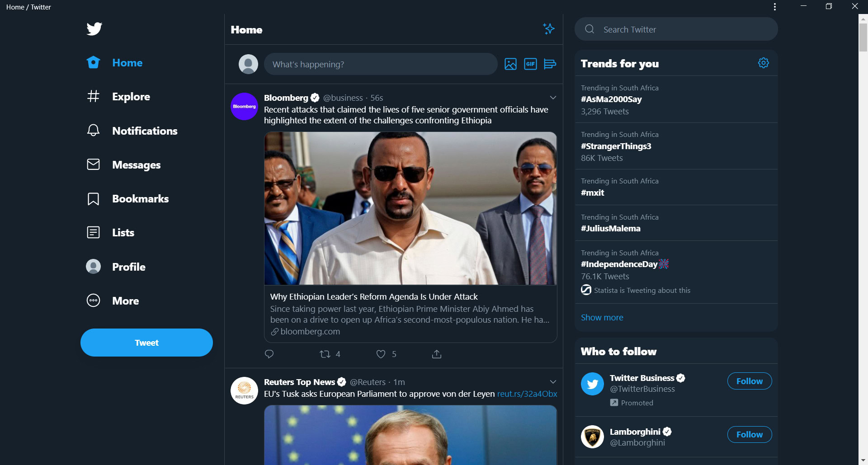
Task: Retweet the Bloomberg tweet
Action: tap(325, 354)
